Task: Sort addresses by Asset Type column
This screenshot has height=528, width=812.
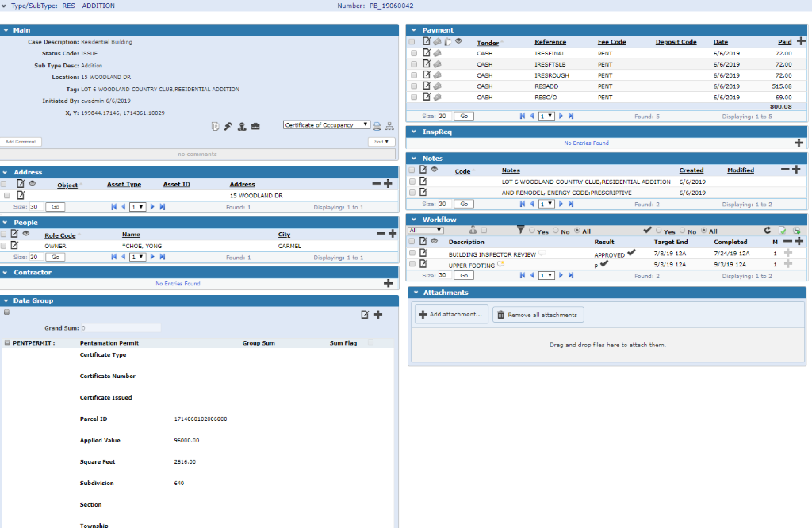Action: (x=124, y=184)
